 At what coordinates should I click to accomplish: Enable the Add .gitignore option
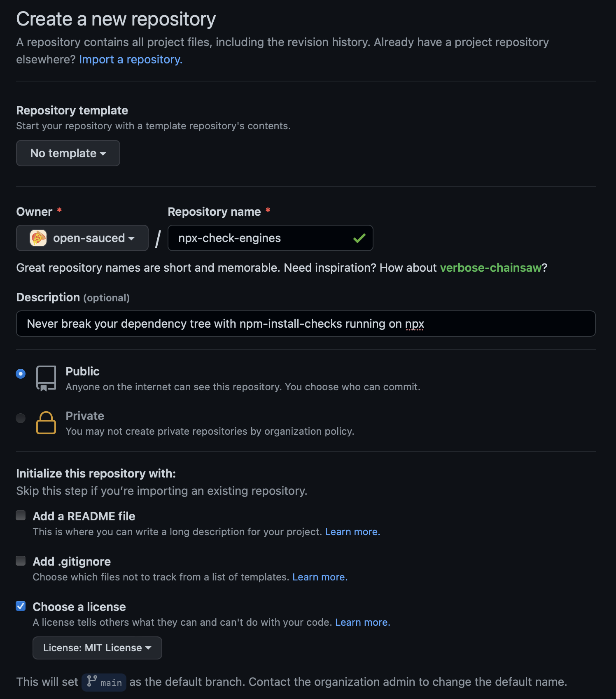point(21,560)
